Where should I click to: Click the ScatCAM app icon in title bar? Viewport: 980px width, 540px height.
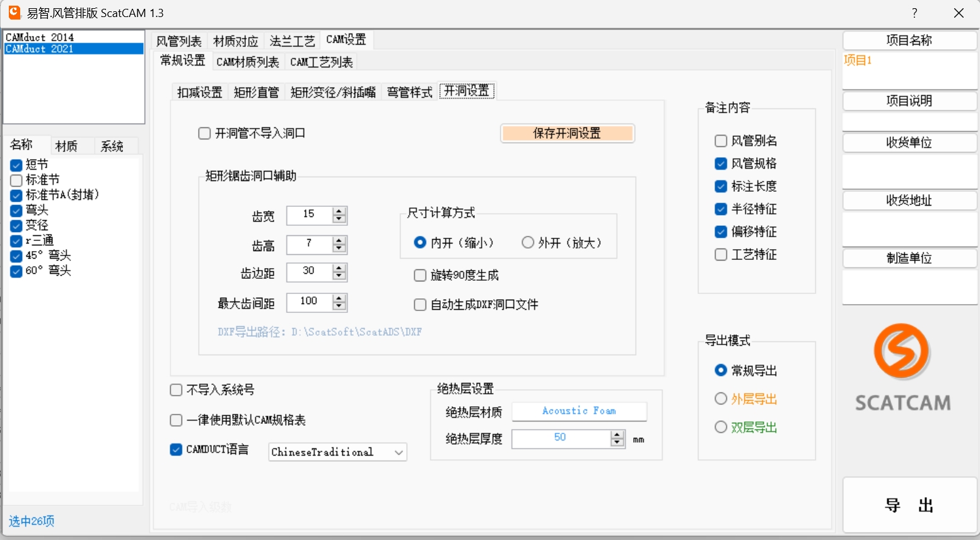(x=14, y=13)
